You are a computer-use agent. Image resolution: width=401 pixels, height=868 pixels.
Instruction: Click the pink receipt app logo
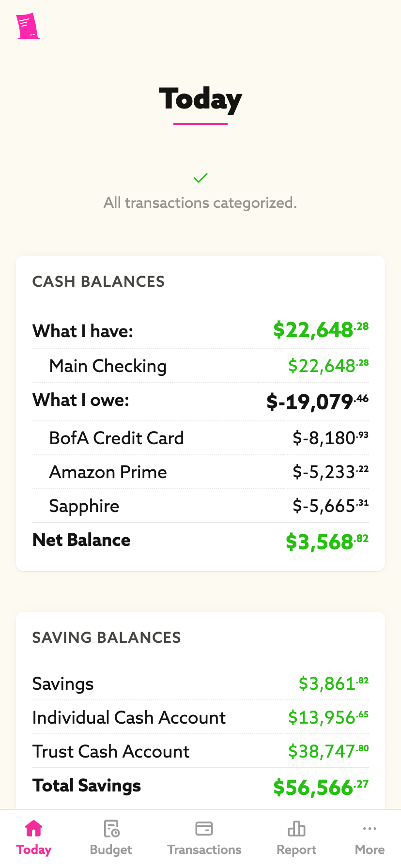pos(28,26)
